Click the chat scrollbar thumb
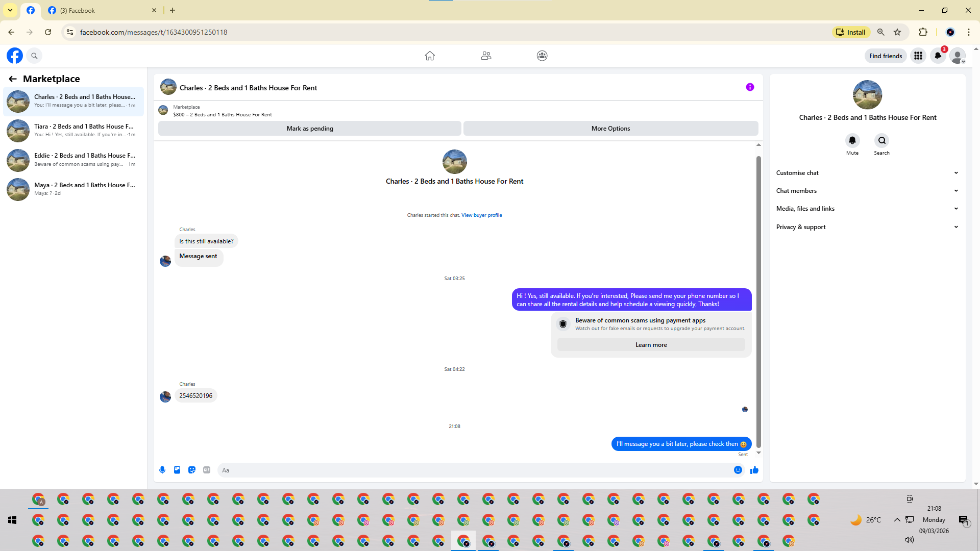The width and height of the screenshot is (980, 551). tap(758, 301)
